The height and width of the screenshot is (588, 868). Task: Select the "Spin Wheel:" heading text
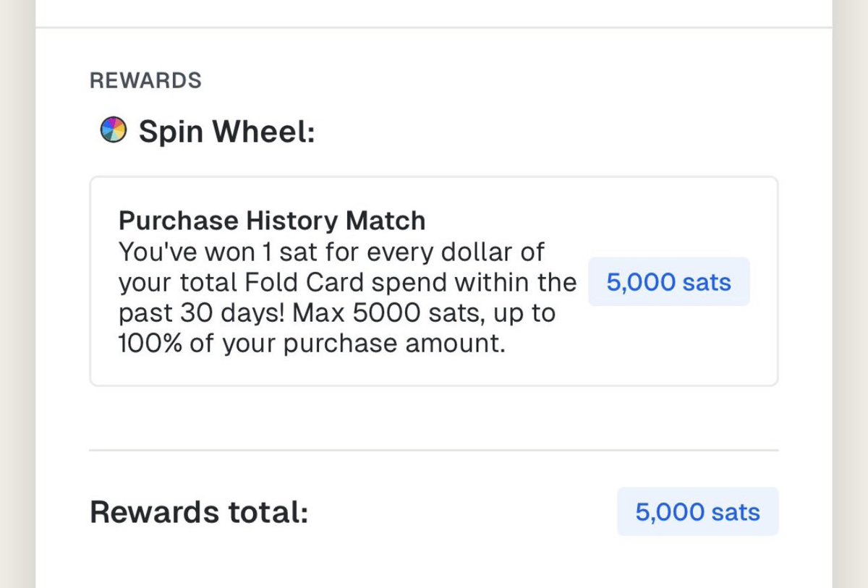pyautogui.click(x=226, y=132)
